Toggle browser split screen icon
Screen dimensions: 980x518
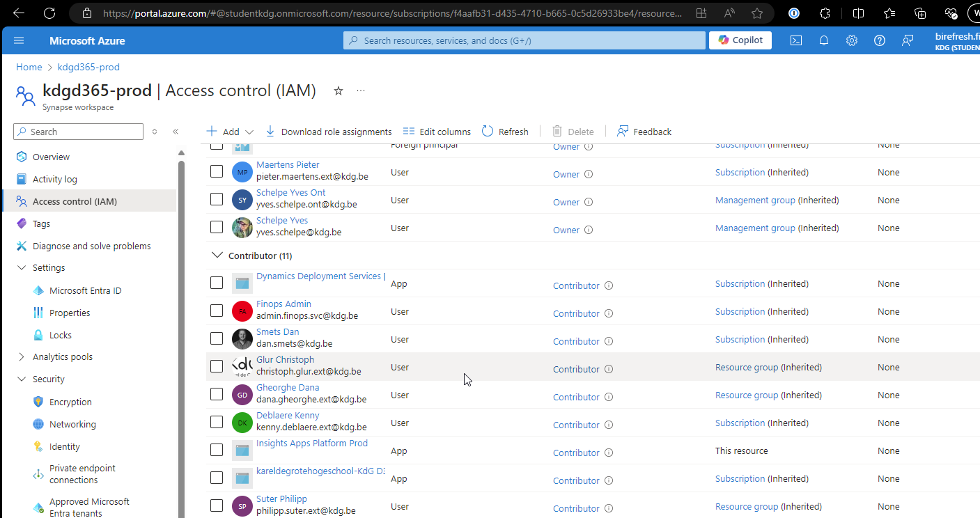(x=858, y=13)
